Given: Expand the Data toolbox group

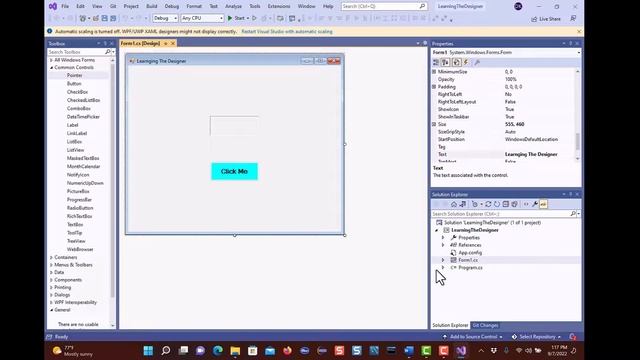Looking at the screenshot, I should [51, 272].
